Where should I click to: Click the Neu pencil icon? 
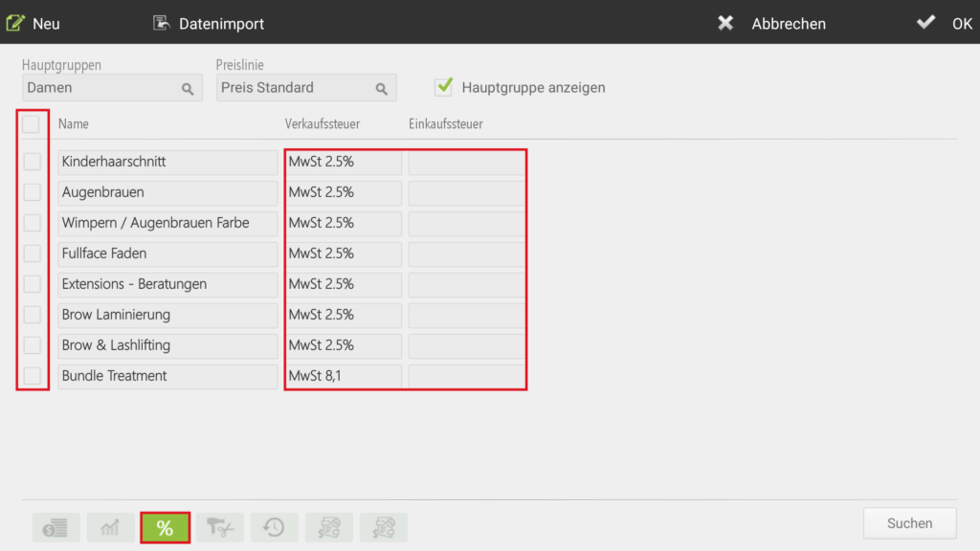[15, 23]
